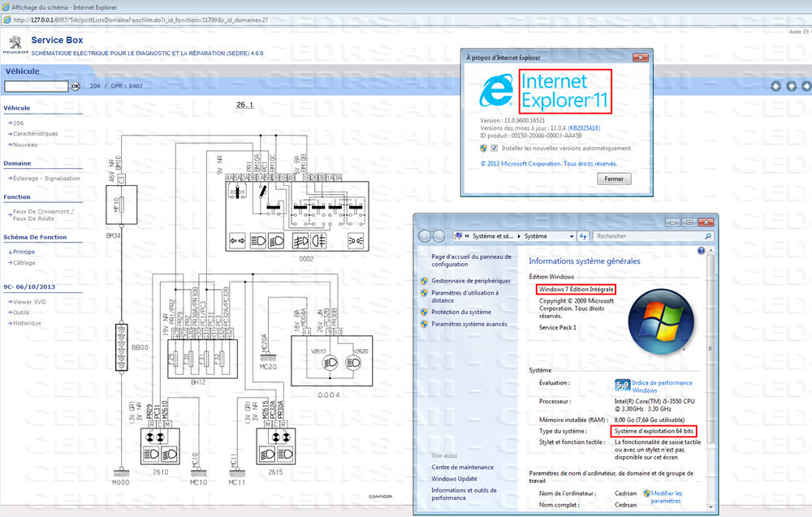812x517 pixels.
Task: Click the scroll-down arrow in System window
Action: tap(710, 507)
